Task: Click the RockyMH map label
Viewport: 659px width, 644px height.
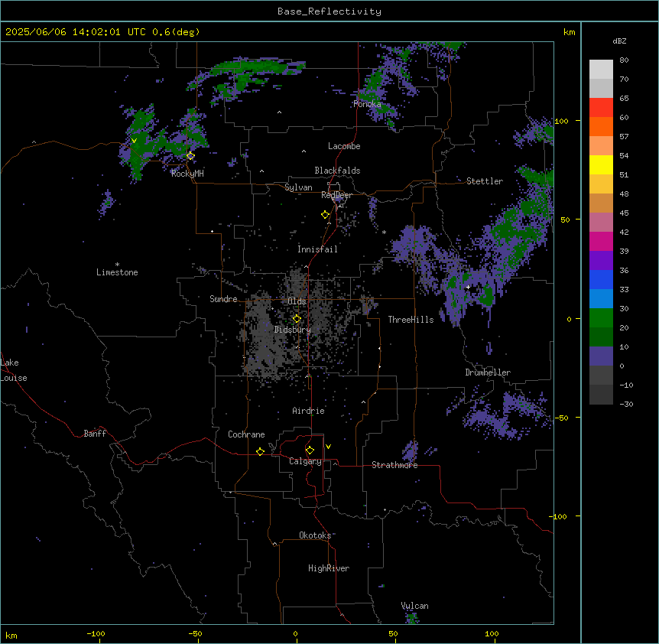Action: tap(187, 174)
